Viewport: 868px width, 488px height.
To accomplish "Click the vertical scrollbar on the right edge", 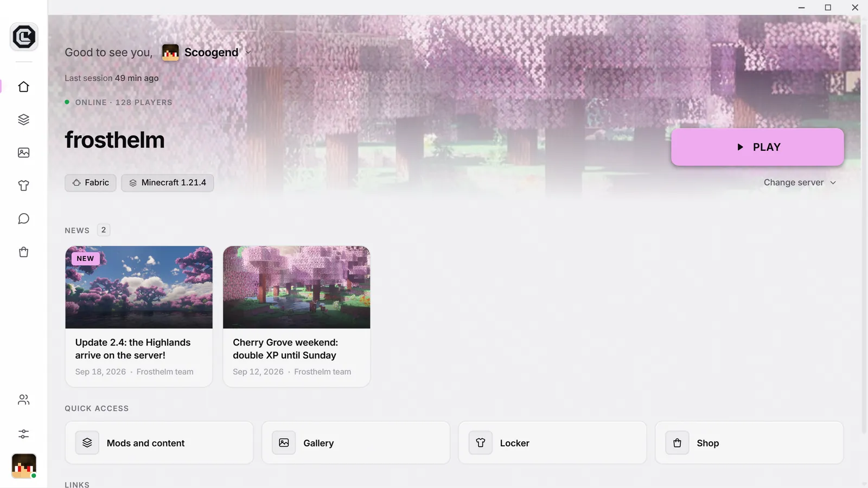I will pyautogui.click(x=864, y=228).
